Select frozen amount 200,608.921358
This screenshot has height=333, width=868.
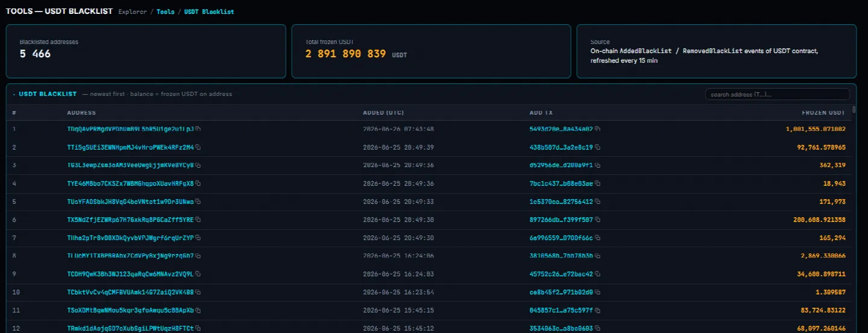coord(819,220)
